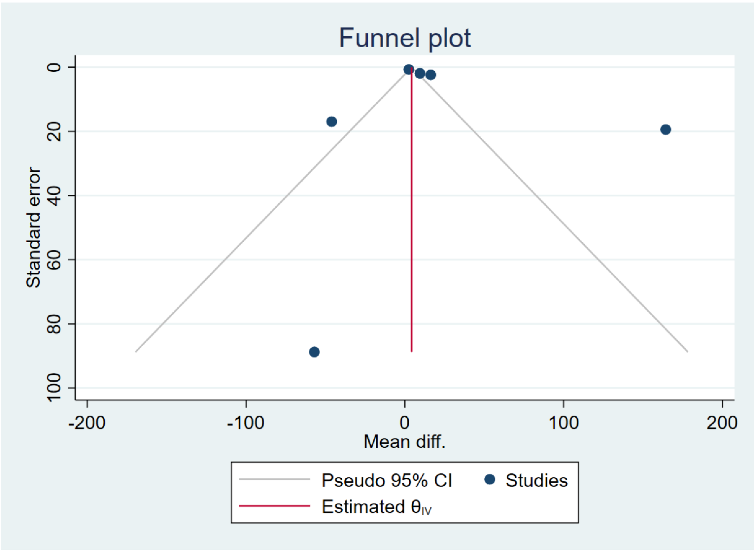Click the topmost study point nearest zero
The width and height of the screenshot is (756, 552).
pos(409,70)
